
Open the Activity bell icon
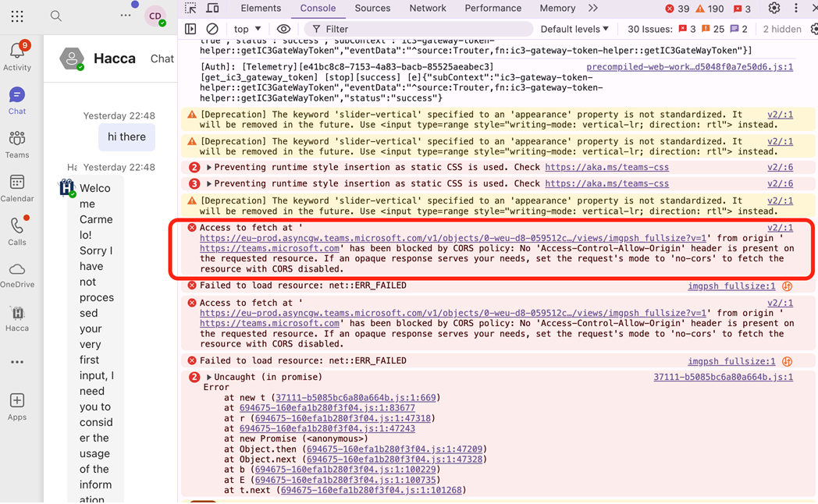tap(17, 51)
